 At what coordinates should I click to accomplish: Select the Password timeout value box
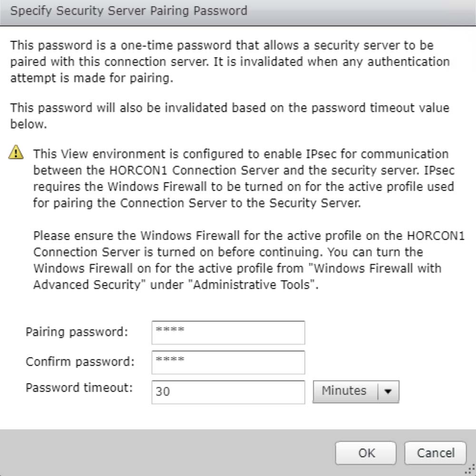click(228, 392)
